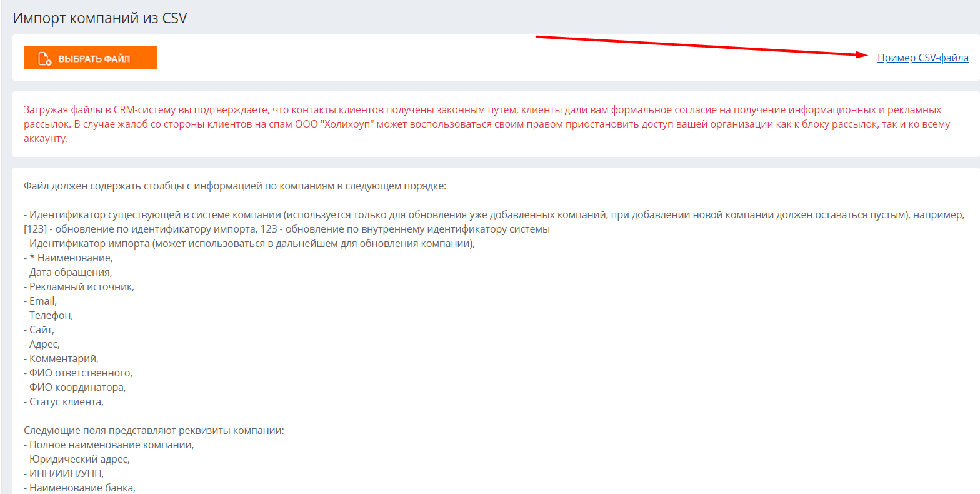Click the 'ИНН/ИИН/УНП' list row

64,474
